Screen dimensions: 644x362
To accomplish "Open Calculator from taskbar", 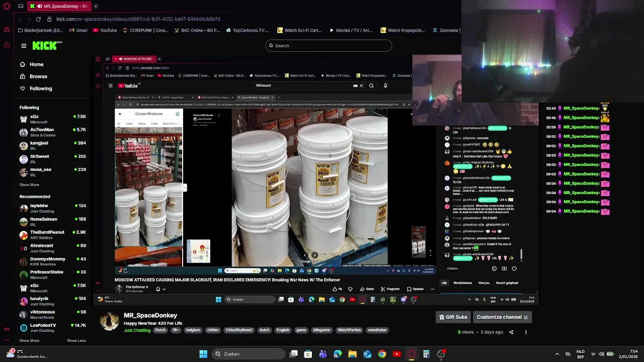I will [426, 354].
